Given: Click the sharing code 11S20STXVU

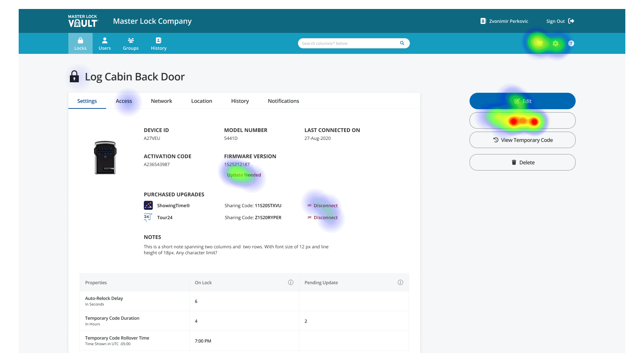Looking at the screenshot, I should [x=268, y=205].
